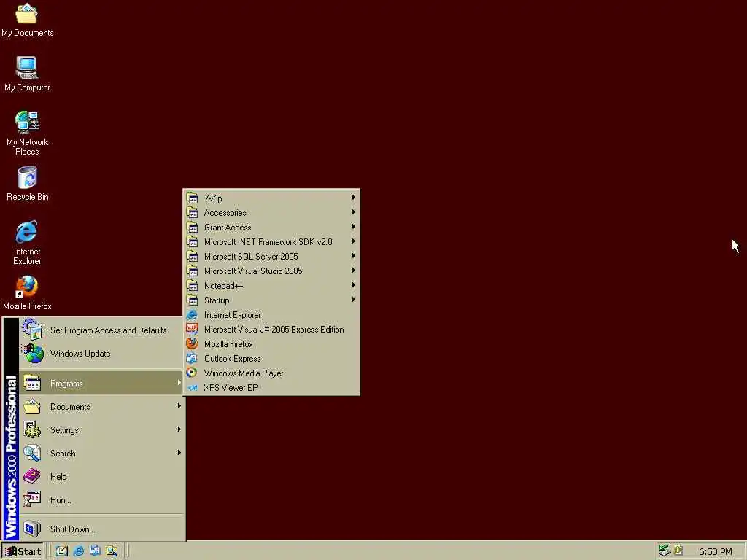Launch Windows Media Player
The height and width of the screenshot is (560, 747).
[271, 373]
